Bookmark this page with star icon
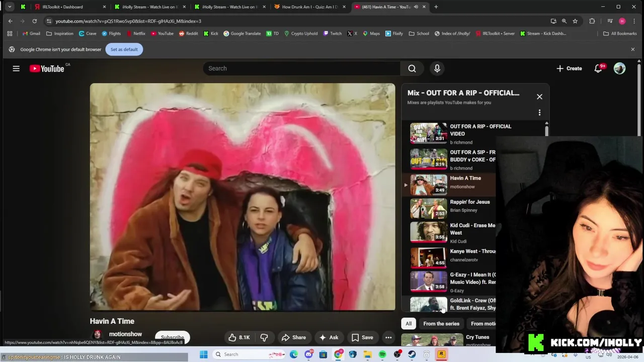This screenshot has width=644, height=362. (575, 21)
